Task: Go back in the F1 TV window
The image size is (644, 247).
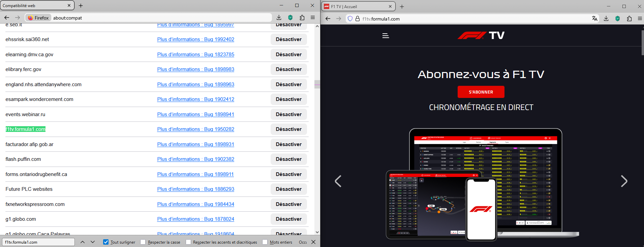Action: coord(328,19)
